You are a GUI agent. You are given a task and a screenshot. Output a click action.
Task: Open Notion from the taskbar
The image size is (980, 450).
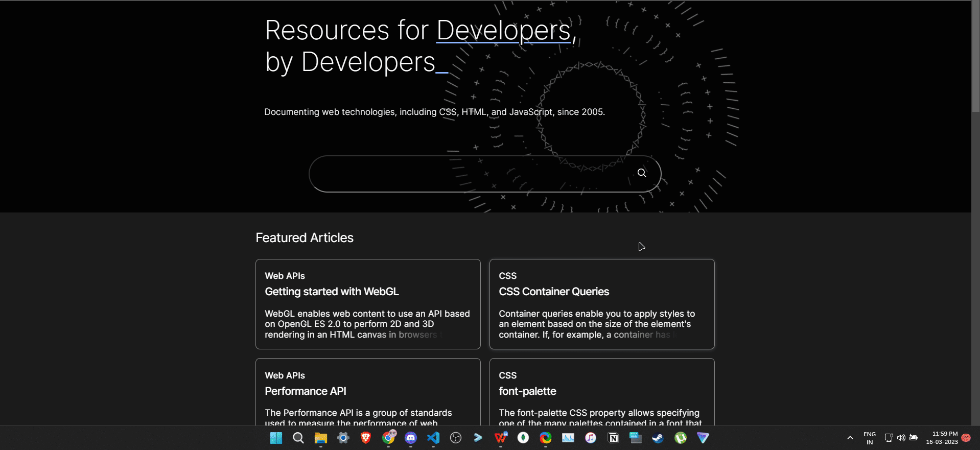[x=613, y=438]
